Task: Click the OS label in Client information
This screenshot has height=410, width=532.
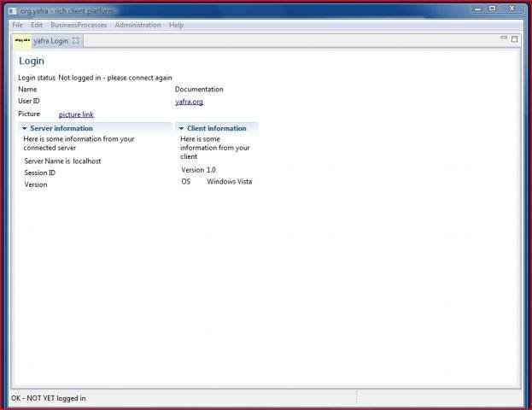Action: pos(186,182)
